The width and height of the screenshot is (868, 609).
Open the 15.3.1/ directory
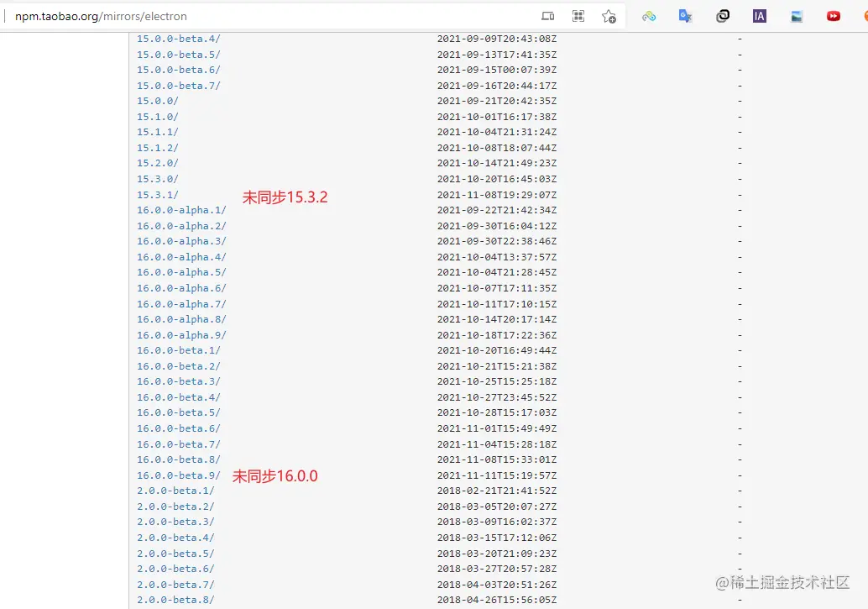(x=157, y=195)
